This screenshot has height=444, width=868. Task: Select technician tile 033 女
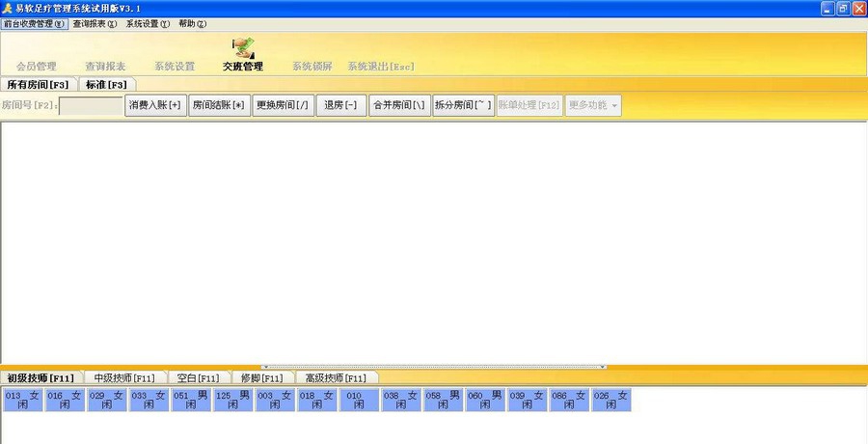click(149, 400)
